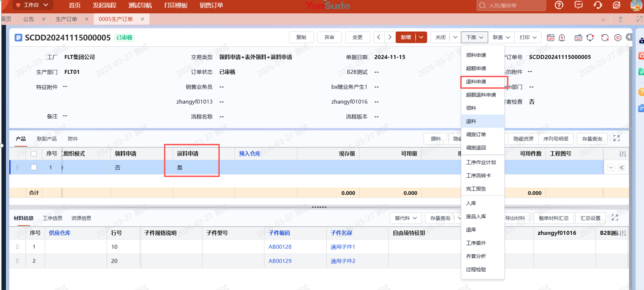644x290 pixels.
Task: Close the 生产订单 tab
Action: (87, 19)
